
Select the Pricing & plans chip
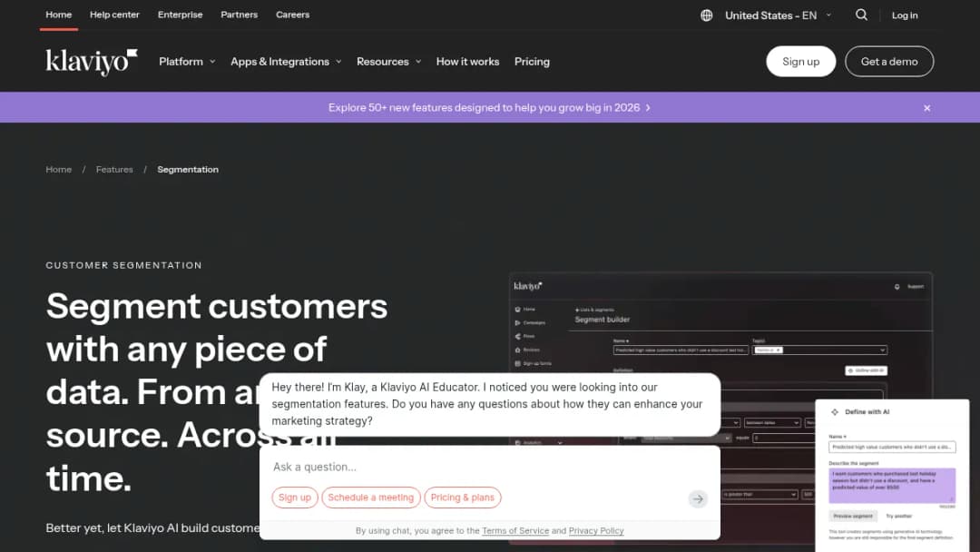click(463, 498)
